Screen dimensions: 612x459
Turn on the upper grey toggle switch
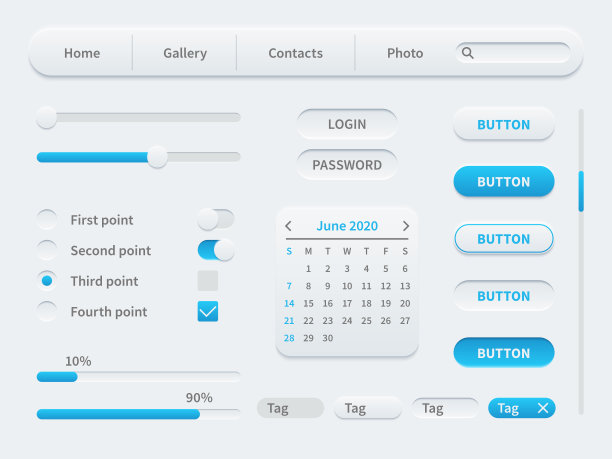point(215,219)
